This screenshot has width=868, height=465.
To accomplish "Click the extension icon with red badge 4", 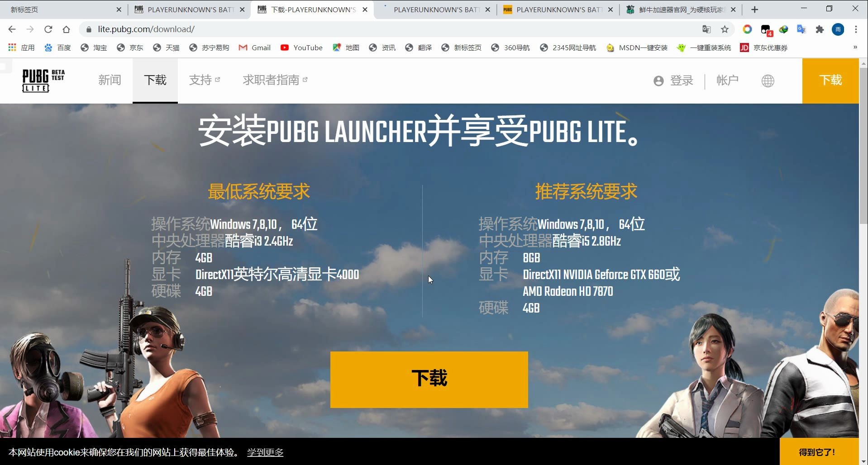I will click(766, 30).
